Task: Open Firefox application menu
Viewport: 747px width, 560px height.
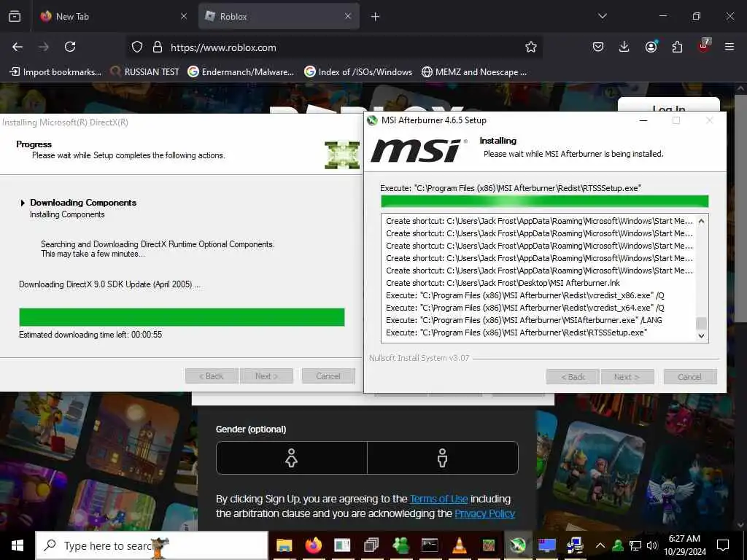Action: 729,47
